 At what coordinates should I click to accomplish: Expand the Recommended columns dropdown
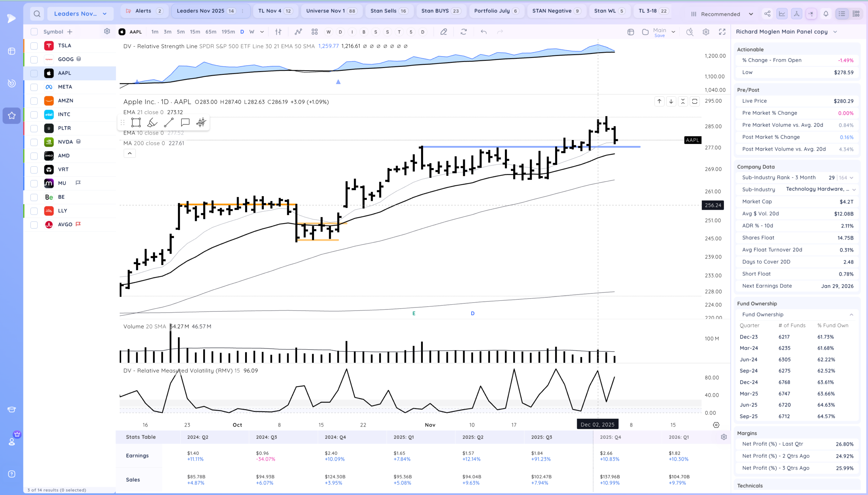[x=722, y=14]
